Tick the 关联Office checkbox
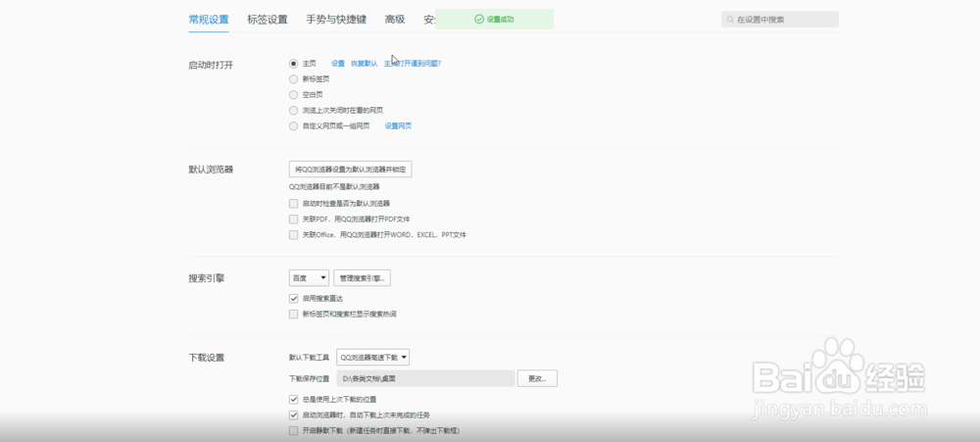980x442 pixels. coord(293,234)
